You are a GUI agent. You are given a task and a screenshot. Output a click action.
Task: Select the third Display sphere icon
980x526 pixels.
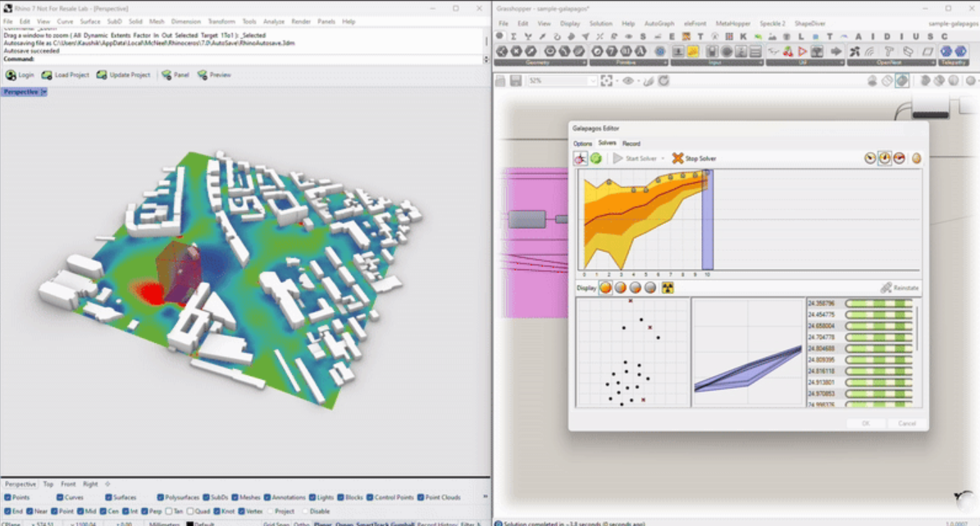635,288
